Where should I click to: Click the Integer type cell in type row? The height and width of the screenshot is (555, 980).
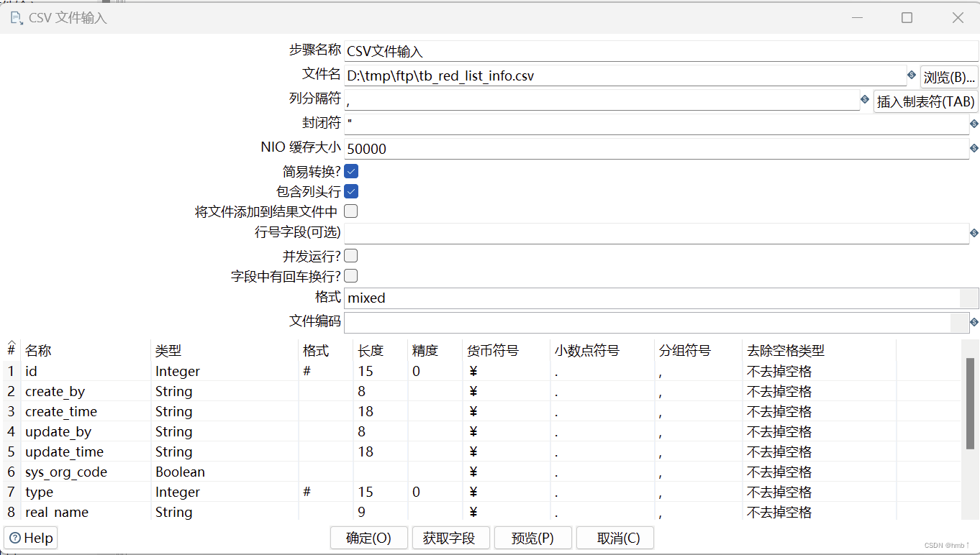pos(224,492)
